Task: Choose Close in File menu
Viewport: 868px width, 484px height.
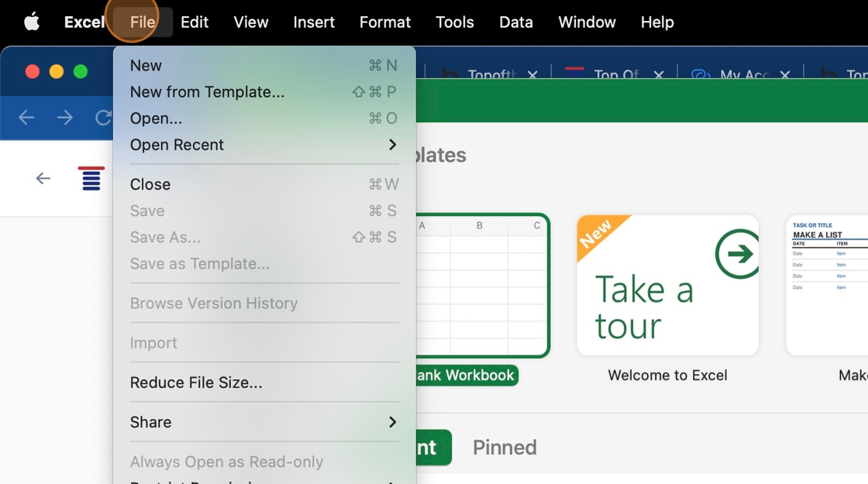Action: click(264, 184)
